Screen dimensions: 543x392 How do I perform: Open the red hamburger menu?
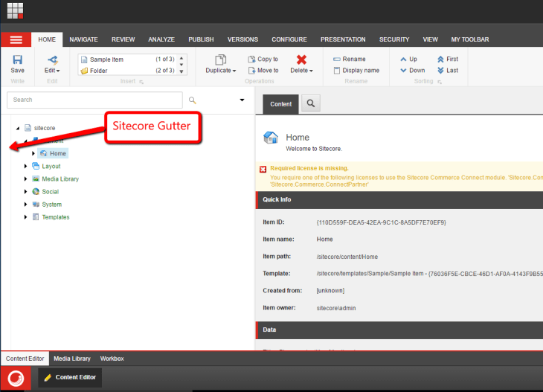pos(16,40)
